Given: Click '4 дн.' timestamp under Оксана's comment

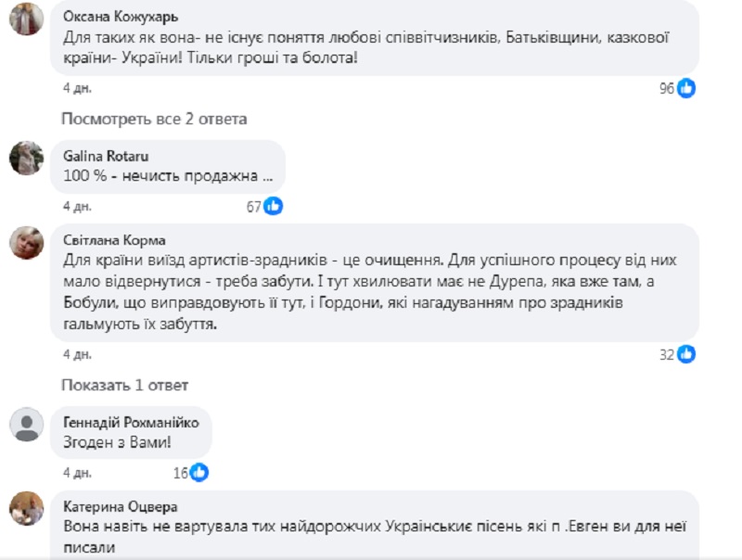Looking at the screenshot, I should pos(73,88).
